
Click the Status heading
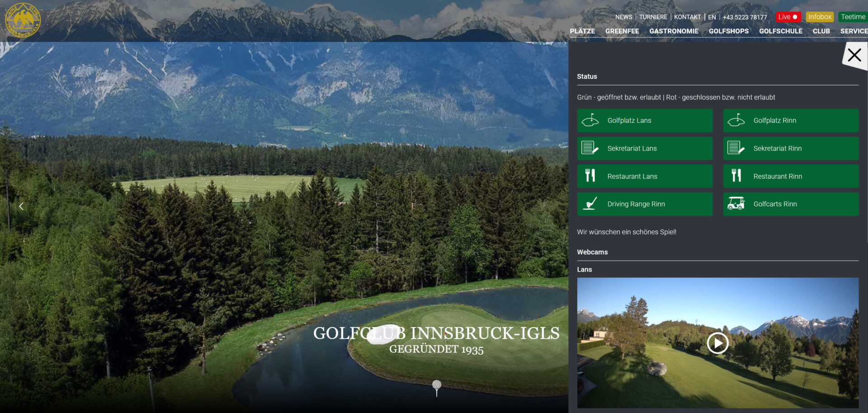click(x=587, y=76)
